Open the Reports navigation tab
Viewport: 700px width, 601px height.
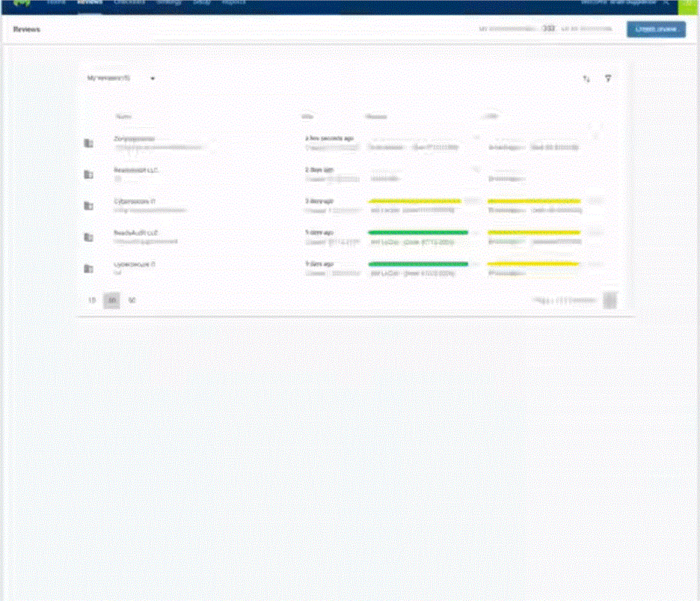pos(234,2)
